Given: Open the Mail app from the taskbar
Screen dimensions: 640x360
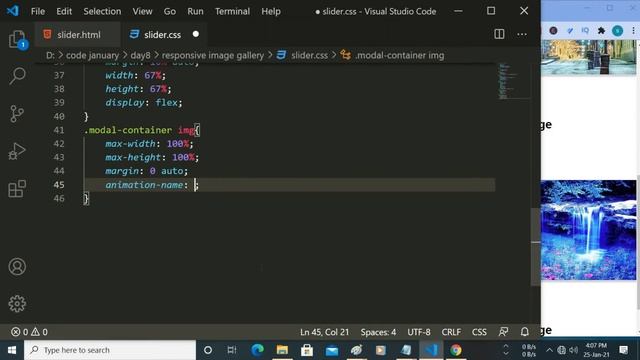Looking at the screenshot, I should coord(331,350).
